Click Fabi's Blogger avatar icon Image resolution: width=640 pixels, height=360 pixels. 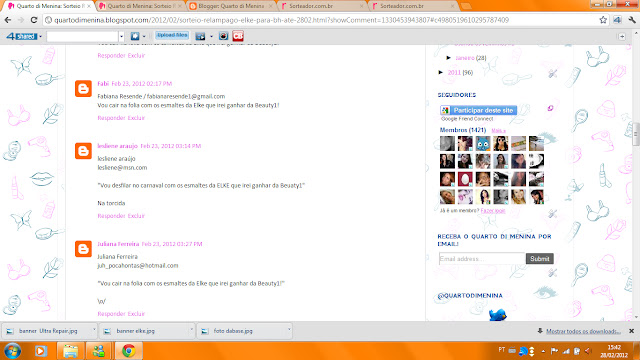click(83, 89)
